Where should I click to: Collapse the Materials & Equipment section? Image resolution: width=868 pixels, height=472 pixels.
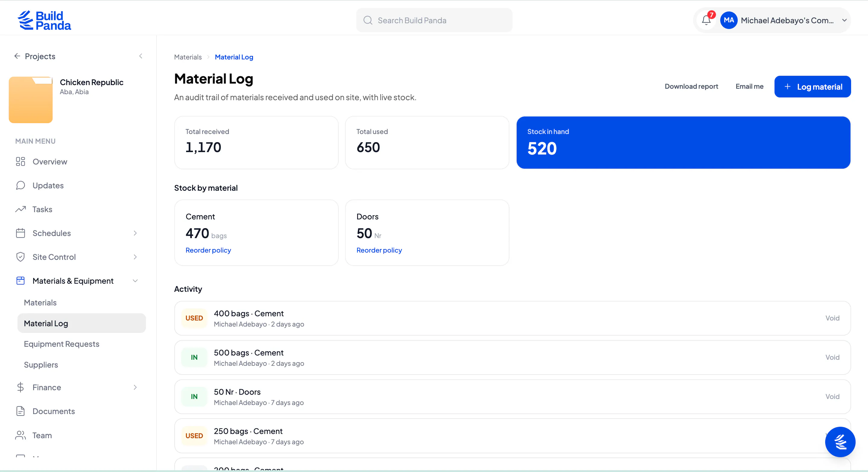point(135,281)
